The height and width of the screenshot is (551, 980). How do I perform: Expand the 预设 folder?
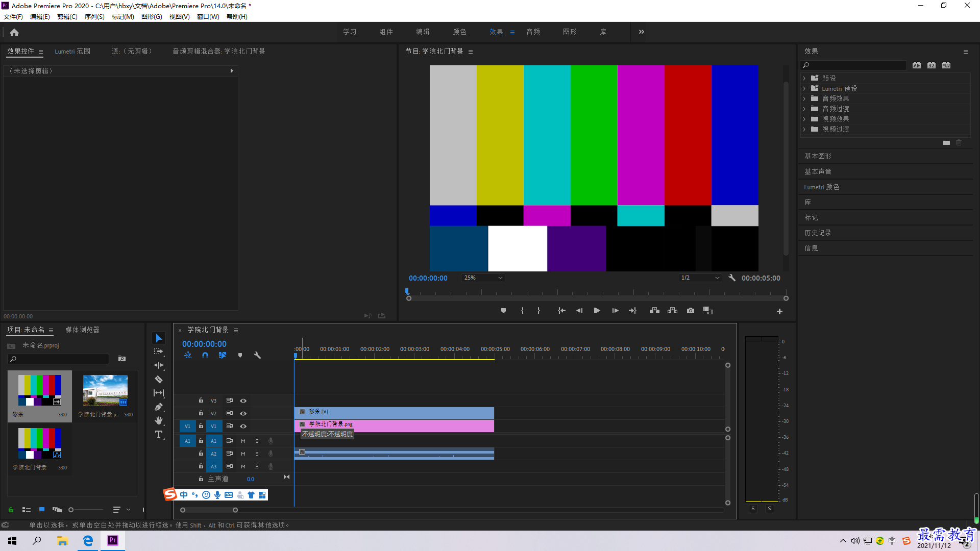(x=804, y=78)
